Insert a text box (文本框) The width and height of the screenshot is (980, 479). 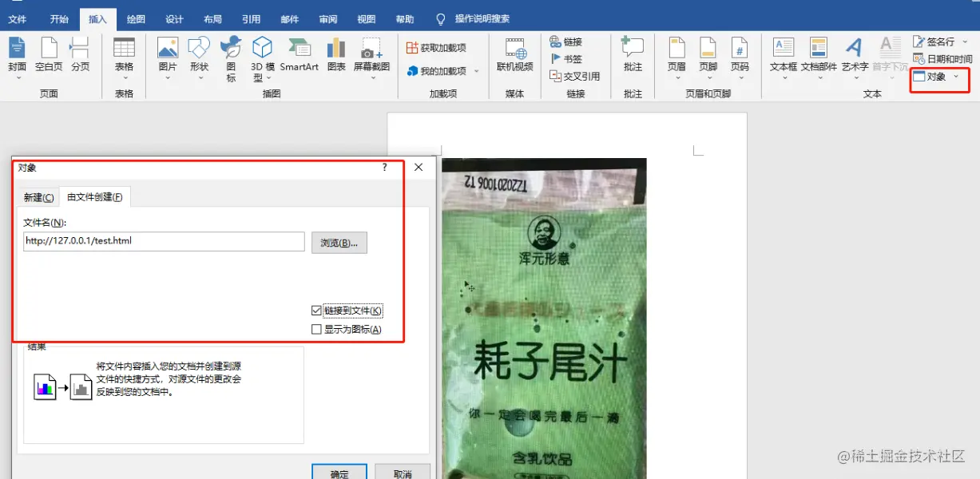tap(783, 57)
